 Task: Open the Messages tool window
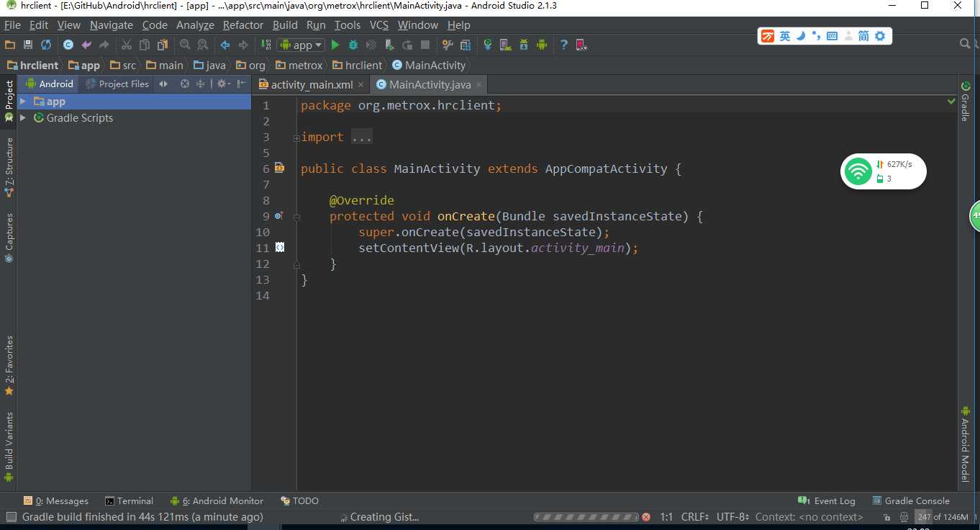(56, 500)
